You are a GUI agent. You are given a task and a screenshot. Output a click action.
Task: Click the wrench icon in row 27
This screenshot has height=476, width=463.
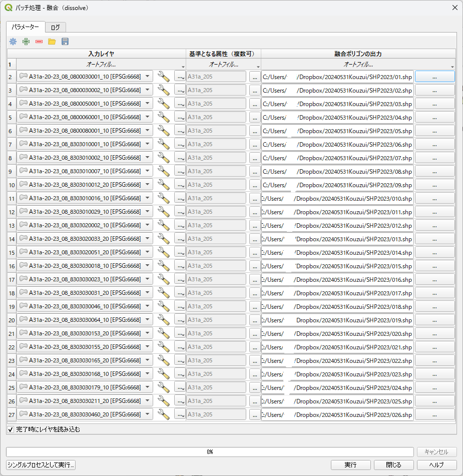coord(163,414)
